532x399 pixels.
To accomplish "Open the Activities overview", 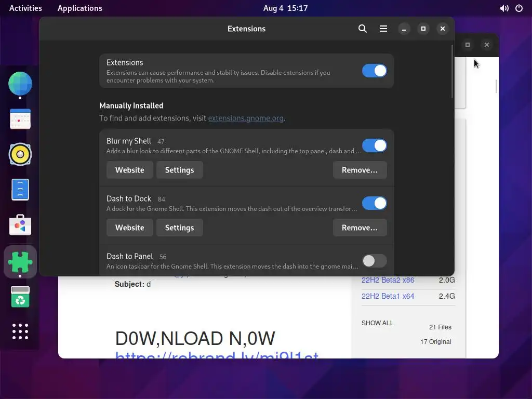I will pos(25,8).
